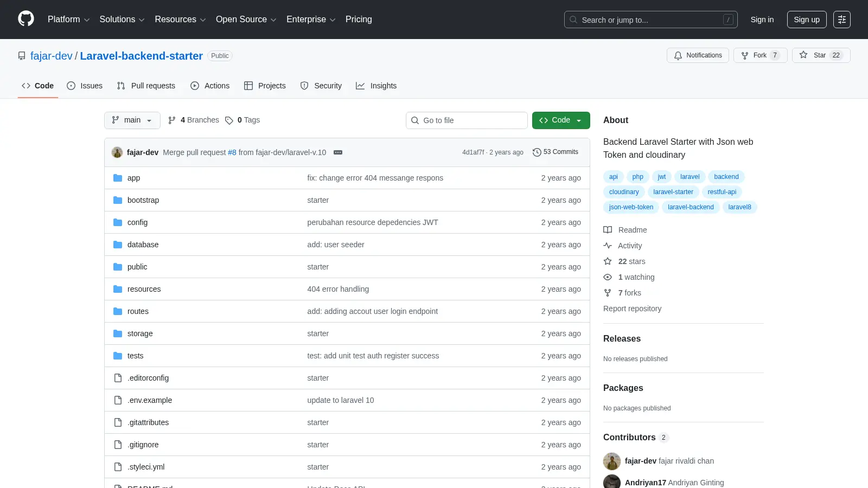The height and width of the screenshot is (488, 868).
Task: Click the .gitignore file icon
Action: [x=118, y=445]
